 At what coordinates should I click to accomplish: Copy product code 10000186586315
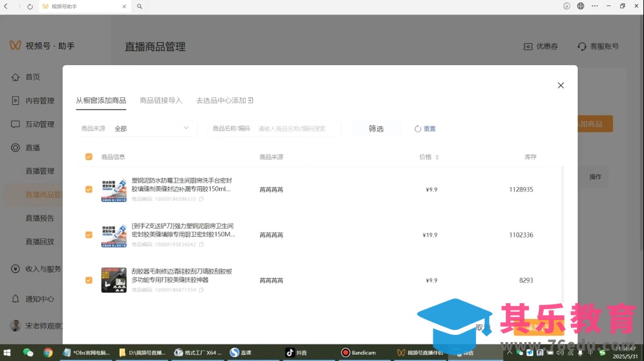[x=201, y=199]
